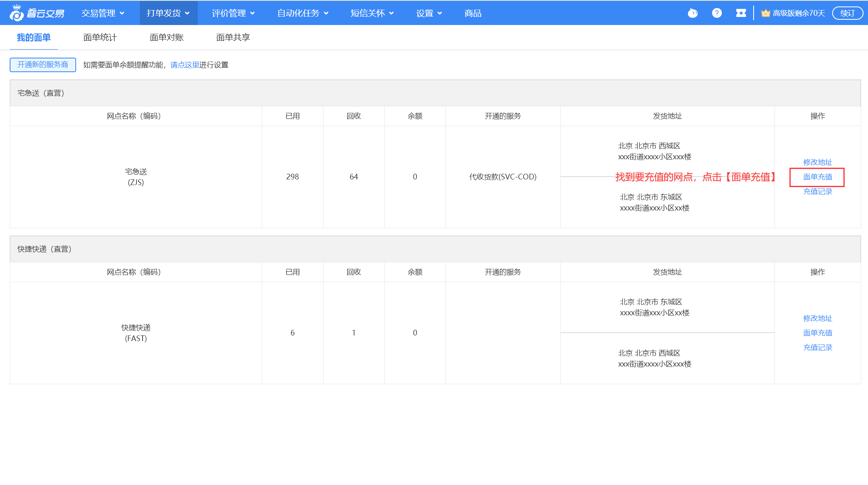Switch to the 面单统计 tab

pos(100,37)
